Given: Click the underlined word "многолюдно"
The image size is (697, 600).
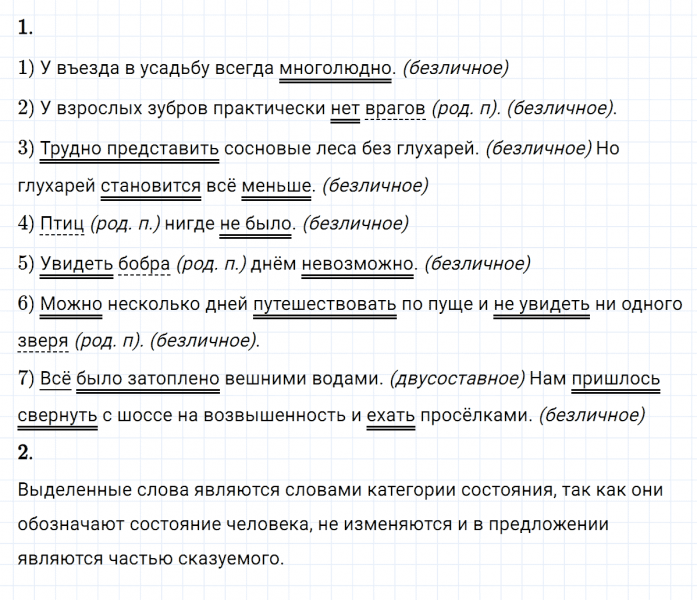Looking at the screenshot, I should (335, 69).
